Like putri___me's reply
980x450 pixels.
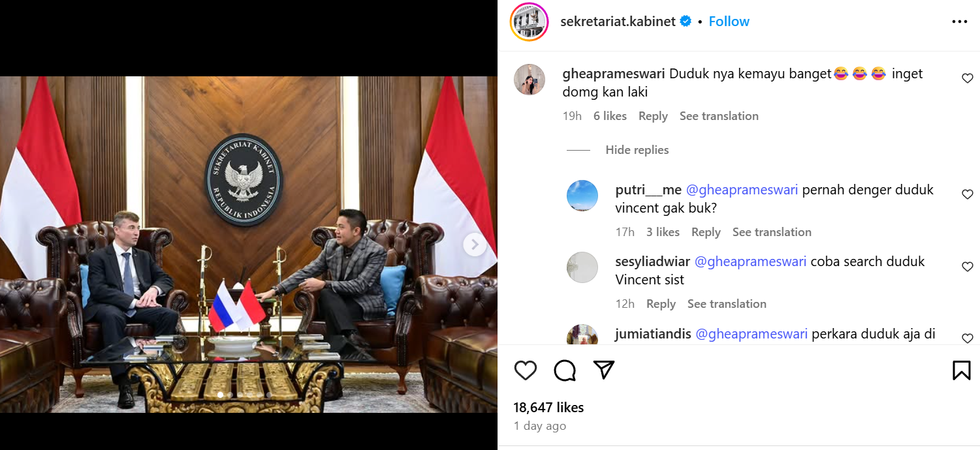[967, 194]
